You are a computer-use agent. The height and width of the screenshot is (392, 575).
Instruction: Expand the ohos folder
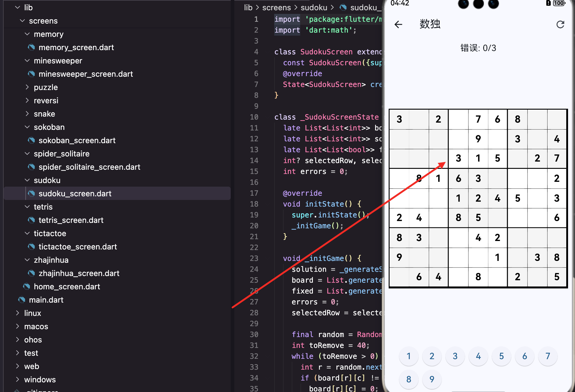[18, 340]
